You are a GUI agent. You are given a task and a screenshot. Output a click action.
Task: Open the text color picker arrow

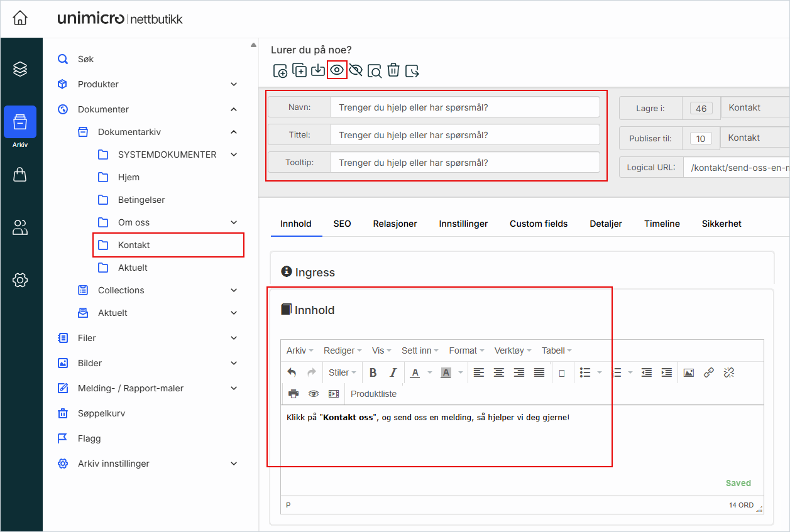(430, 372)
